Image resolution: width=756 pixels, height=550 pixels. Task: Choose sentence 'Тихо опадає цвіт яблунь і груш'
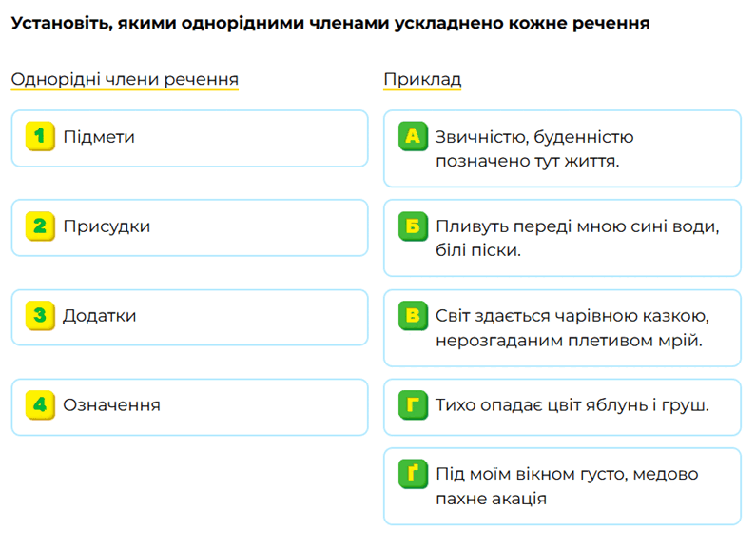point(562,406)
